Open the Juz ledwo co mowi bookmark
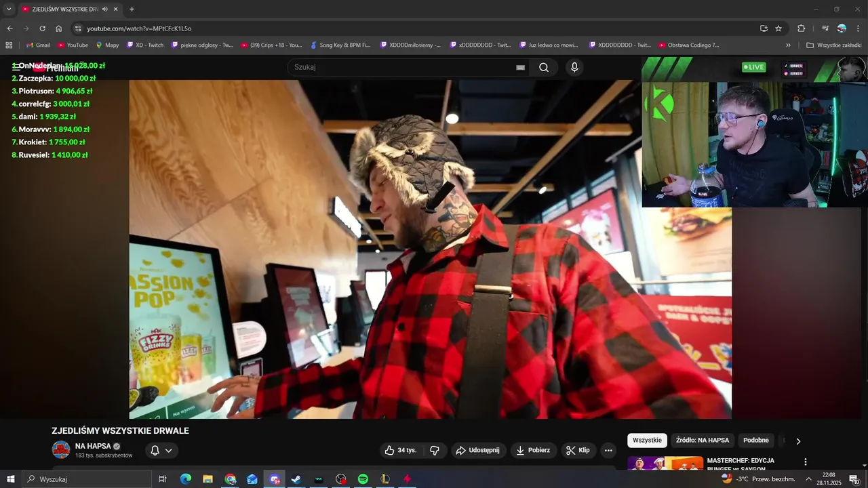The height and width of the screenshot is (488, 868). coord(549,45)
